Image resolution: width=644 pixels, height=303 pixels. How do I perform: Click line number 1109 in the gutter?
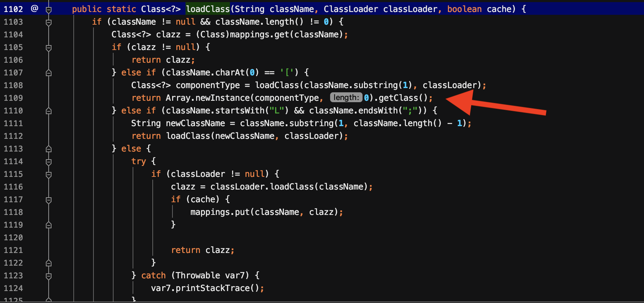click(13, 98)
